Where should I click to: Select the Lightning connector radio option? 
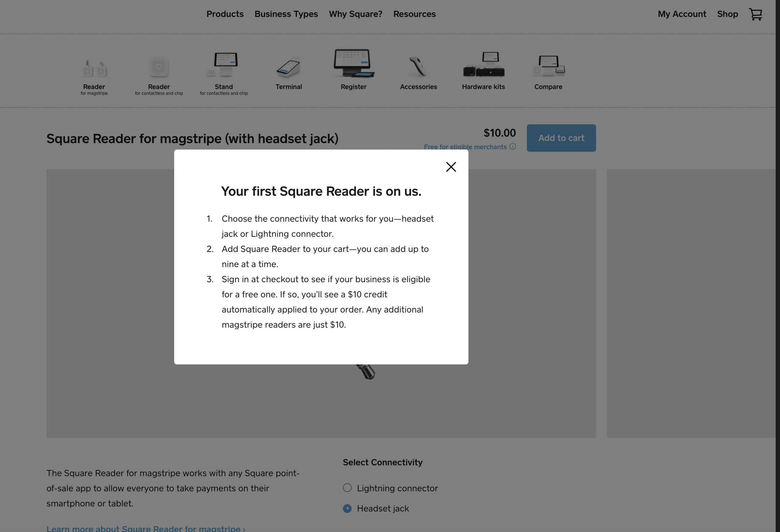pyautogui.click(x=347, y=488)
